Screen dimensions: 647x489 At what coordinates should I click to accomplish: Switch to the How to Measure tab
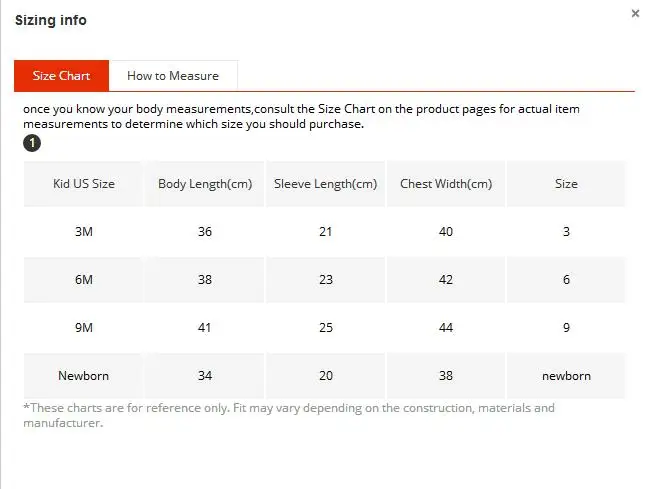click(x=173, y=76)
